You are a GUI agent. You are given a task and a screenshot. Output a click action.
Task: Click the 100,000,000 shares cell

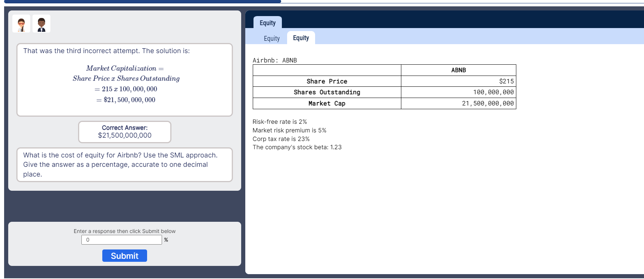pyautogui.click(x=458, y=92)
